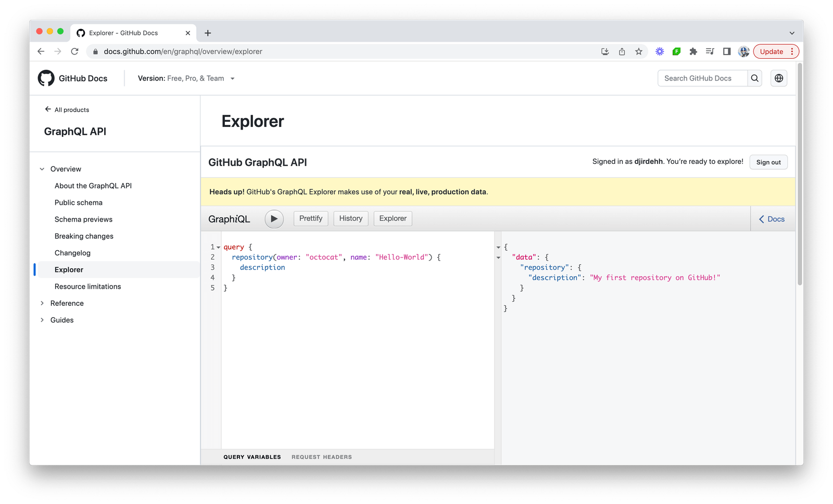This screenshot has height=504, width=833.
Task: Open the Schema previews page
Action: click(x=83, y=219)
